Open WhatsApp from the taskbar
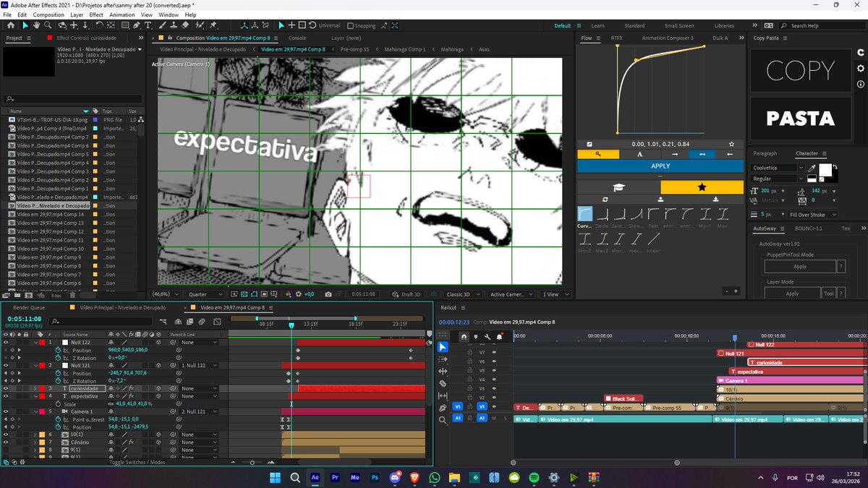 pyautogui.click(x=434, y=478)
